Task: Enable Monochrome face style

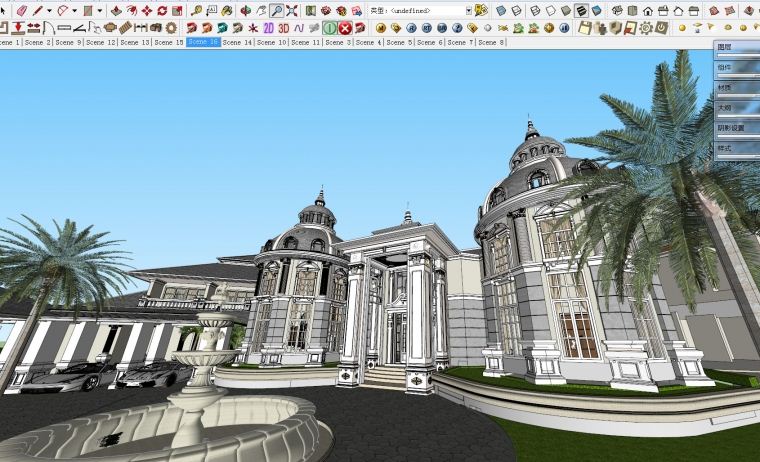Action: [x=597, y=10]
